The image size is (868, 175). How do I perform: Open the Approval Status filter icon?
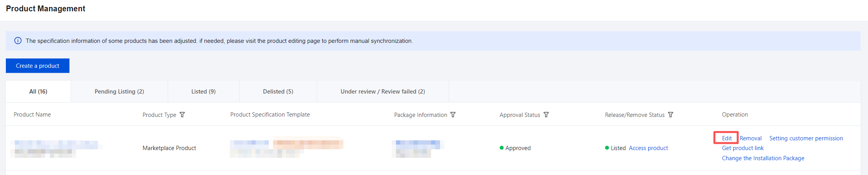pos(546,115)
